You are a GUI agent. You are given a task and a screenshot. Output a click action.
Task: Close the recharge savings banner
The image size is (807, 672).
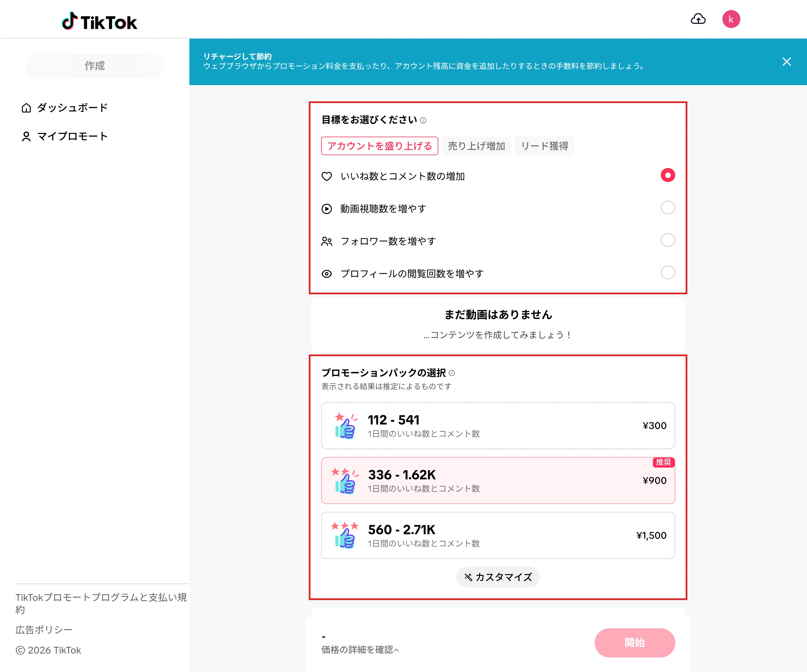[786, 62]
